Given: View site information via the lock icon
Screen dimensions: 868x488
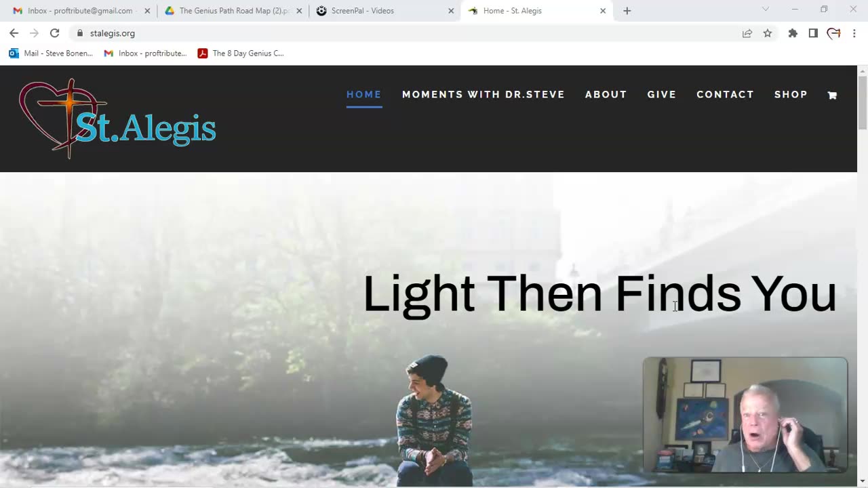Looking at the screenshot, I should pyautogui.click(x=80, y=33).
